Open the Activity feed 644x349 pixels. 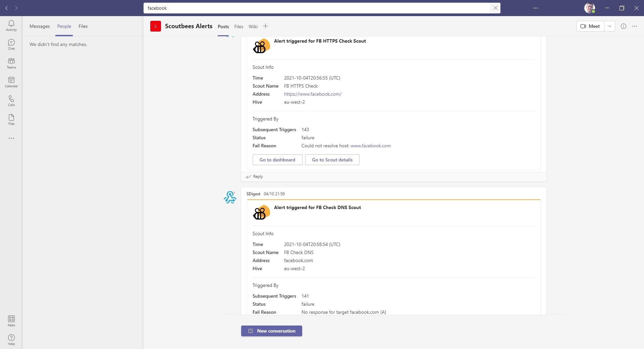pyautogui.click(x=11, y=26)
